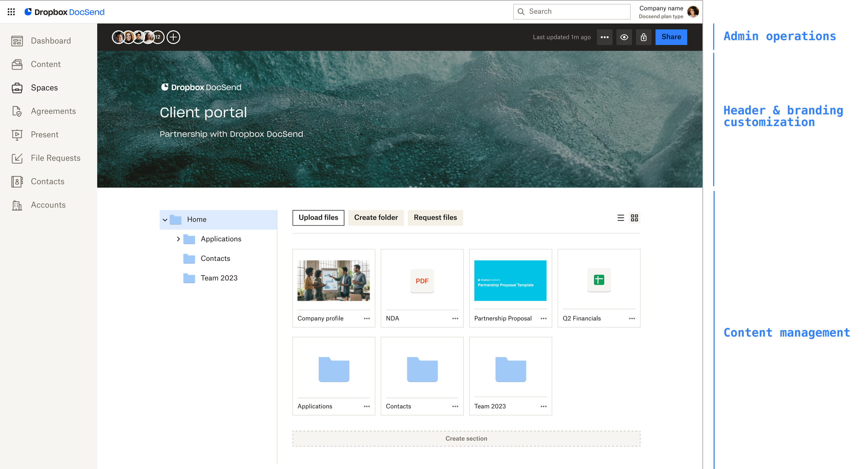Image resolution: width=868 pixels, height=469 pixels.
Task: Click the blue Share button
Action: 671,37
